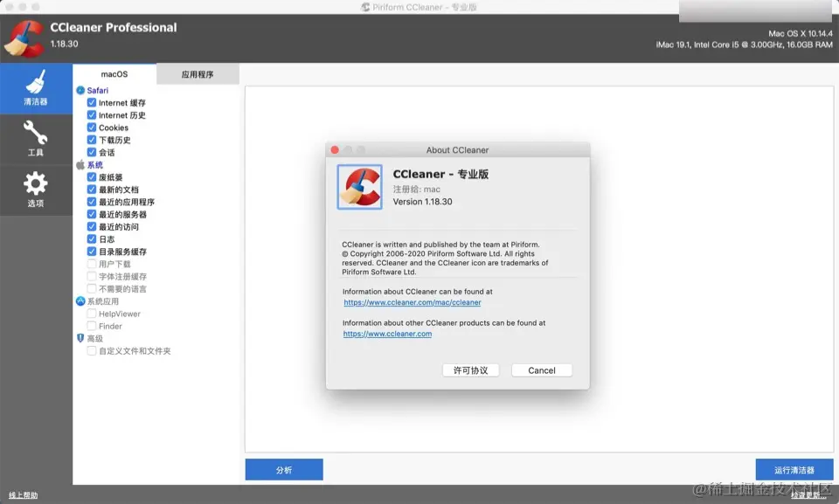The width and height of the screenshot is (839, 504).
Task: Click the Version 1.18.30 text in dialog
Action: click(422, 202)
